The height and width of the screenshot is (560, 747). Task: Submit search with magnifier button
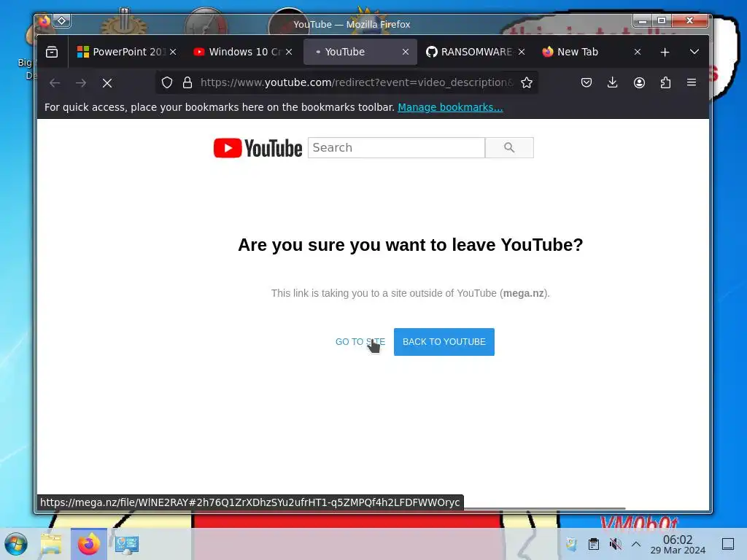coord(509,147)
